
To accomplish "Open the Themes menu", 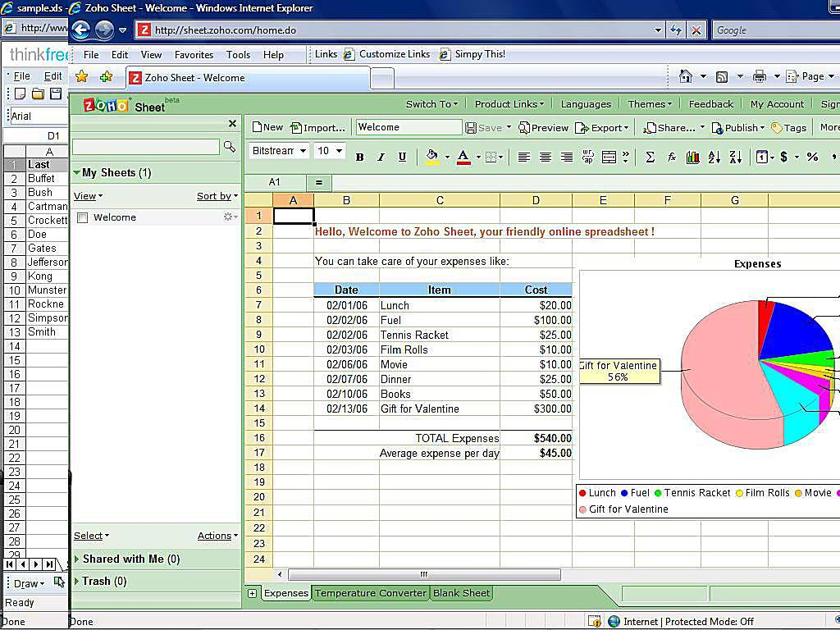I will (650, 103).
